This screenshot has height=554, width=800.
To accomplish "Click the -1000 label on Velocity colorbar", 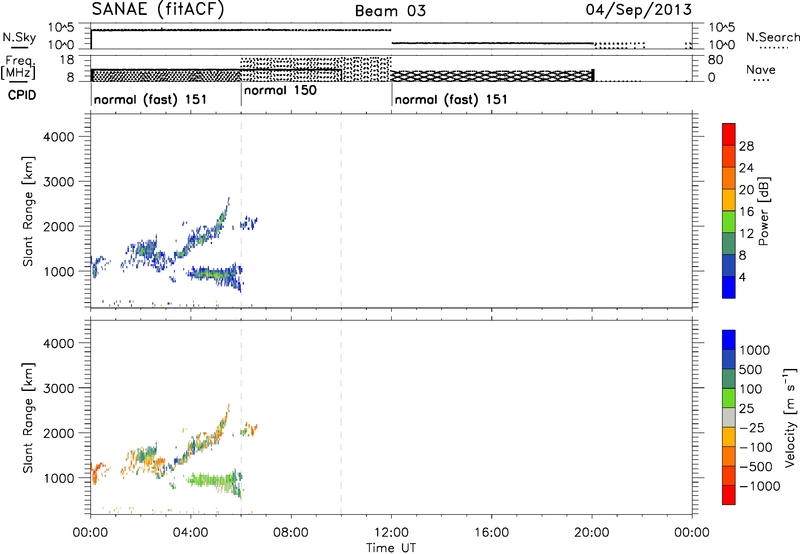I will pos(760,486).
